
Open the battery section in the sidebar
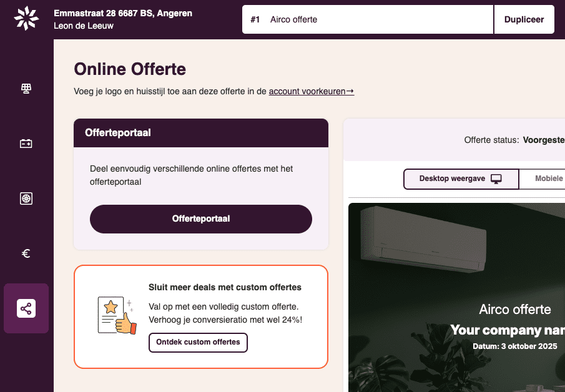(x=26, y=144)
